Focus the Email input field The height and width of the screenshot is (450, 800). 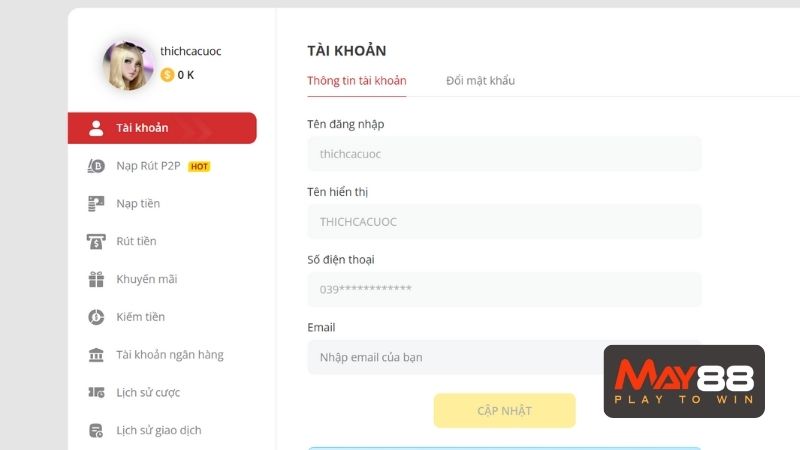tap(455, 357)
